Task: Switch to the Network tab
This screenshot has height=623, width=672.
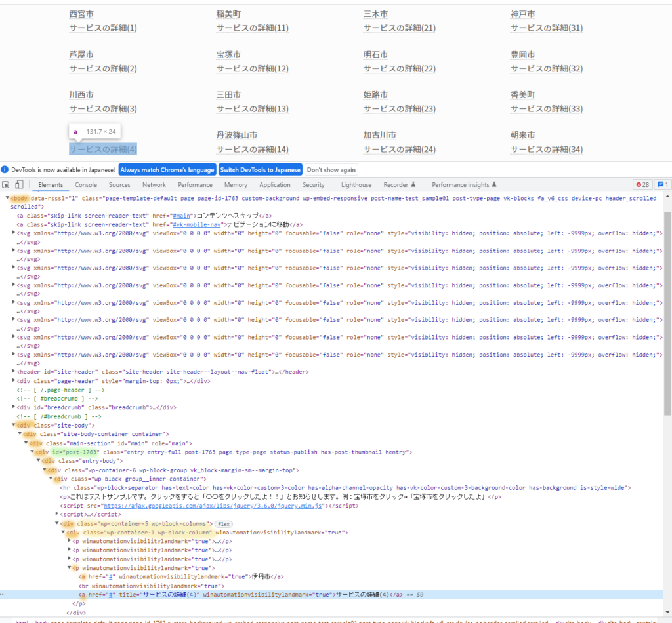Action: pos(154,184)
